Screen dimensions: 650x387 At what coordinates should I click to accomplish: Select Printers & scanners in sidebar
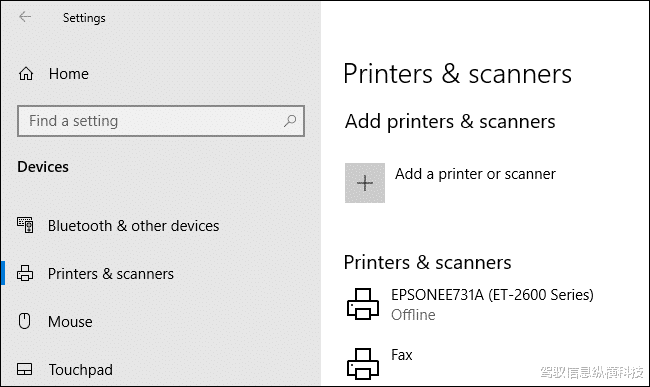click(x=111, y=273)
